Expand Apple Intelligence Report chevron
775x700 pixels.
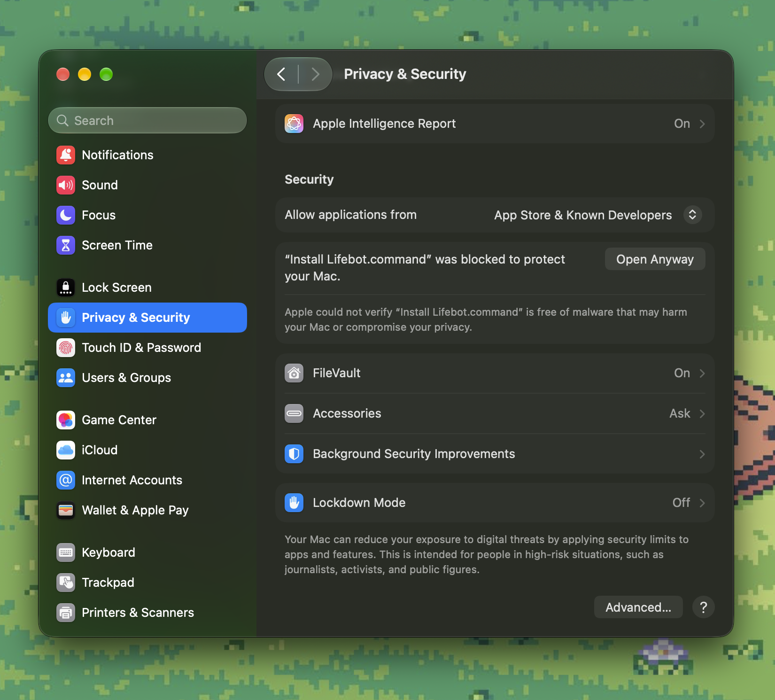702,124
